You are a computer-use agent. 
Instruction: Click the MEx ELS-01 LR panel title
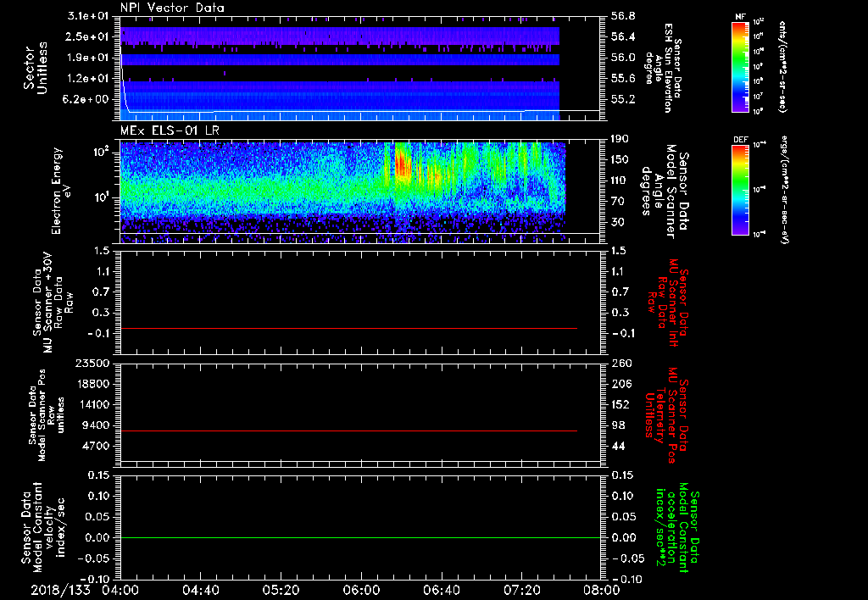(170, 131)
